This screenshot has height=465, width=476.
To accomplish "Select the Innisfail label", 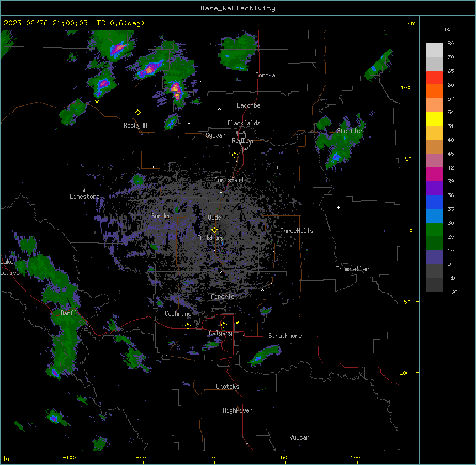I will [229, 180].
